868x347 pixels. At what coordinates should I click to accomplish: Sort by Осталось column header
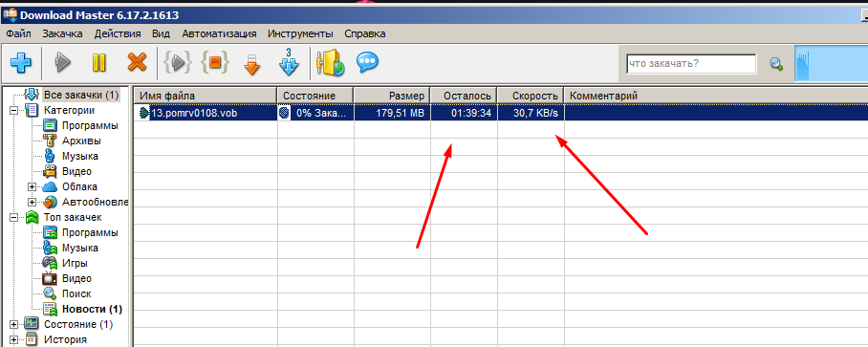[x=464, y=96]
